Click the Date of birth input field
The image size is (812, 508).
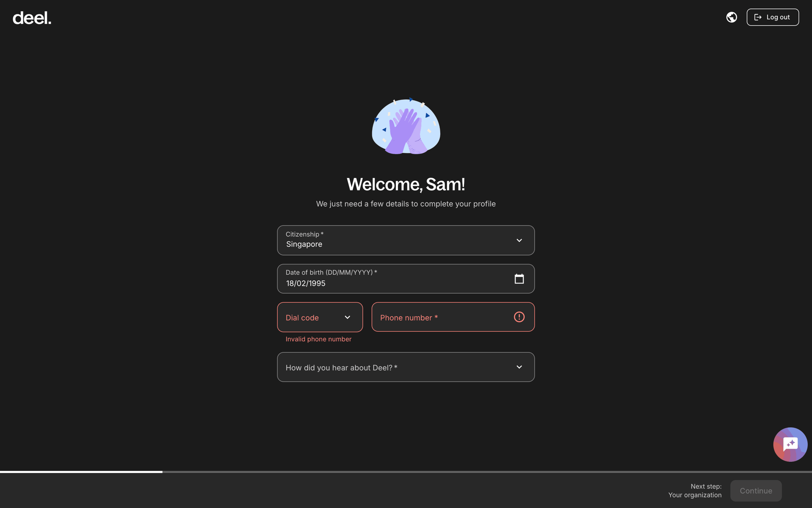pyautogui.click(x=406, y=279)
